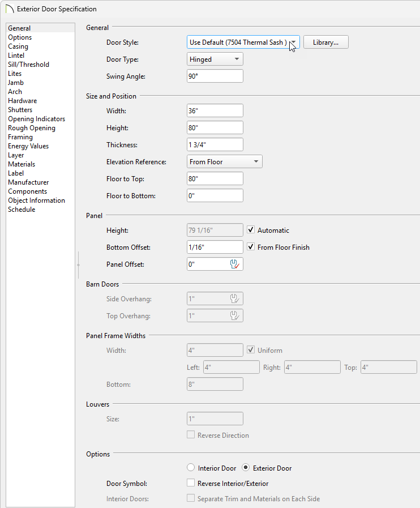Click the door arch icon in title bar

(10, 8)
